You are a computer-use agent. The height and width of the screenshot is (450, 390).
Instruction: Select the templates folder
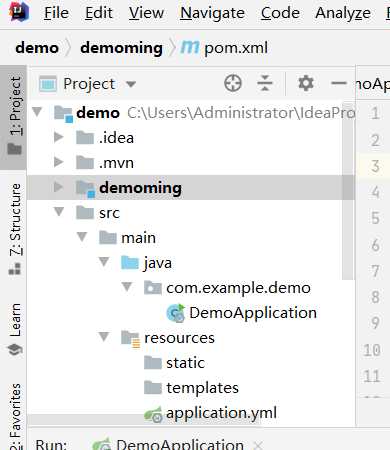click(x=191, y=388)
